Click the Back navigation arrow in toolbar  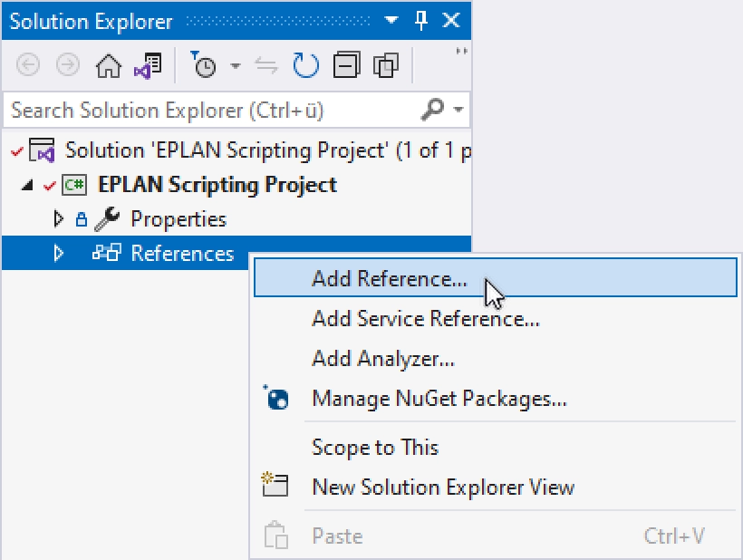[28, 65]
